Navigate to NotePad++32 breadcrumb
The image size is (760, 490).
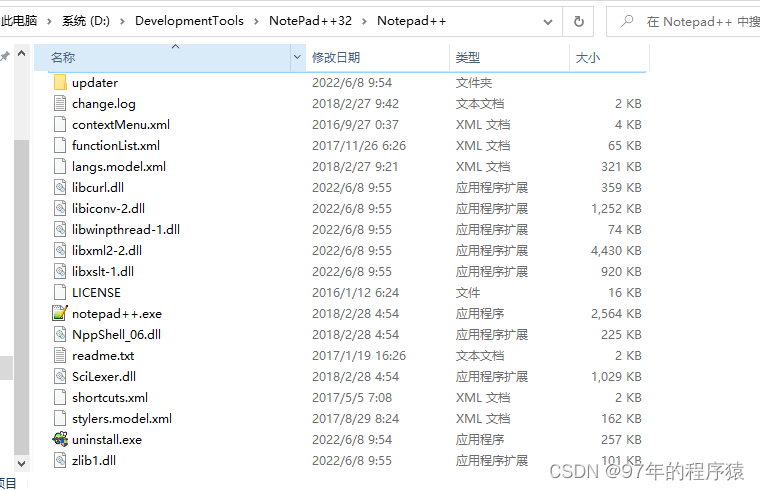[310, 21]
